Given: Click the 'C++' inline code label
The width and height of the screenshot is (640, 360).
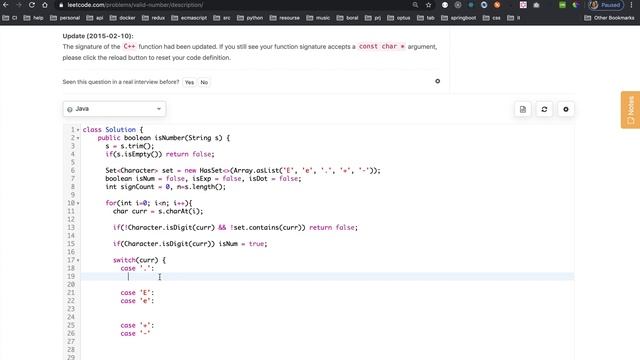Looking at the screenshot, I should pyautogui.click(x=129, y=47).
